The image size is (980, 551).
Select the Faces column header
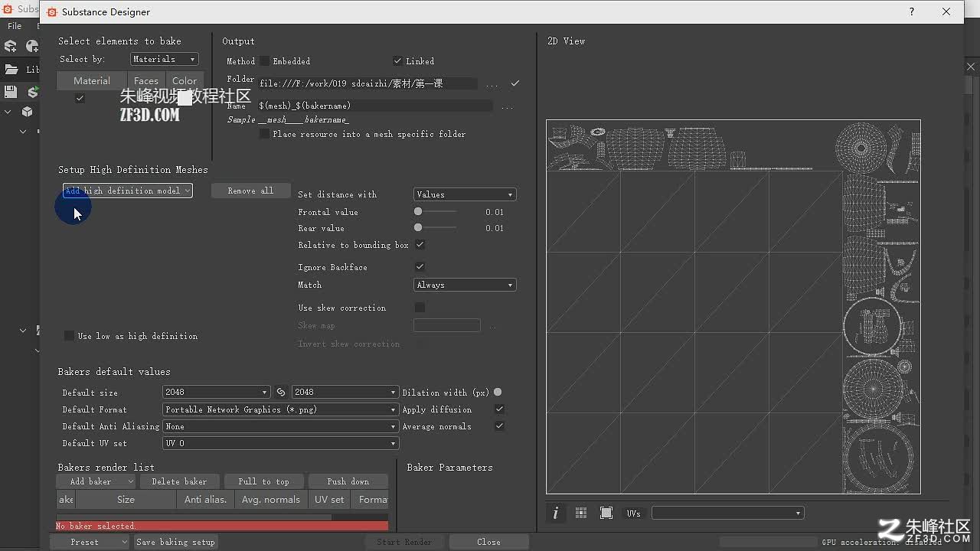146,80
